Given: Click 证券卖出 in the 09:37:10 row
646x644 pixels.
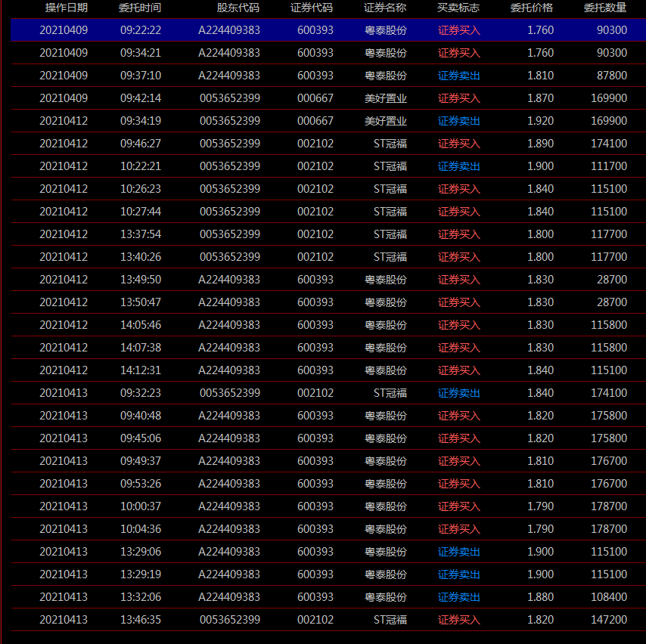Looking at the screenshot, I should tap(459, 76).
